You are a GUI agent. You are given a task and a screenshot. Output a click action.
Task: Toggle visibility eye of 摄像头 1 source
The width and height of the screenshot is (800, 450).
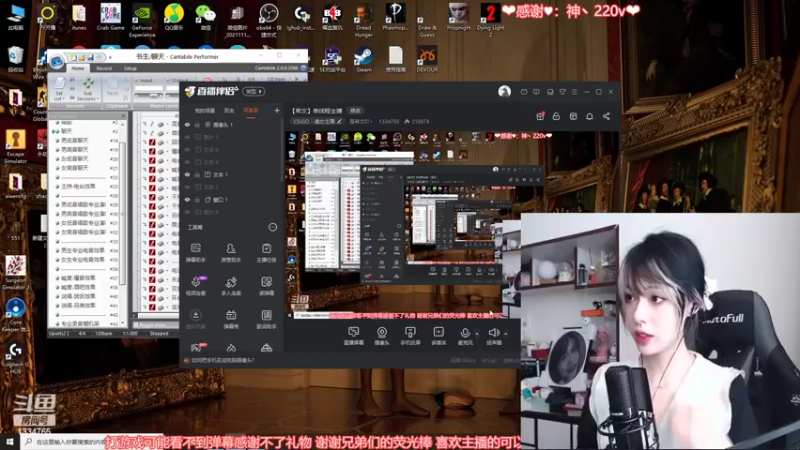pos(187,124)
